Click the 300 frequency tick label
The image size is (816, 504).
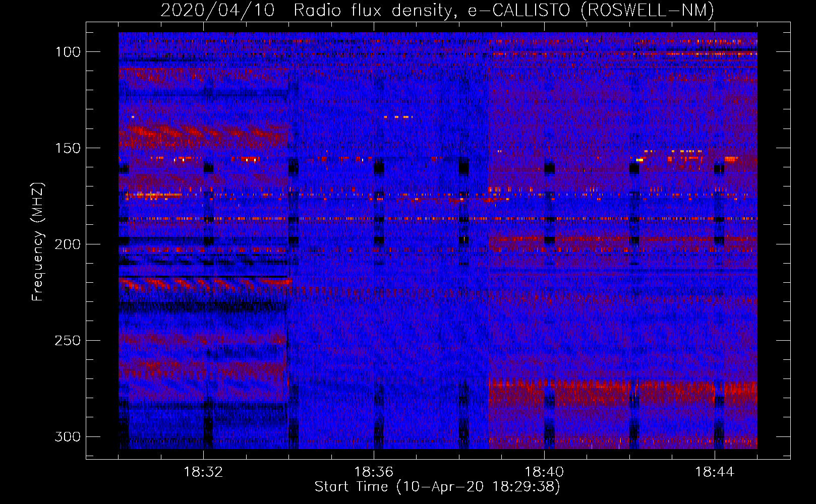click(68, 436)
